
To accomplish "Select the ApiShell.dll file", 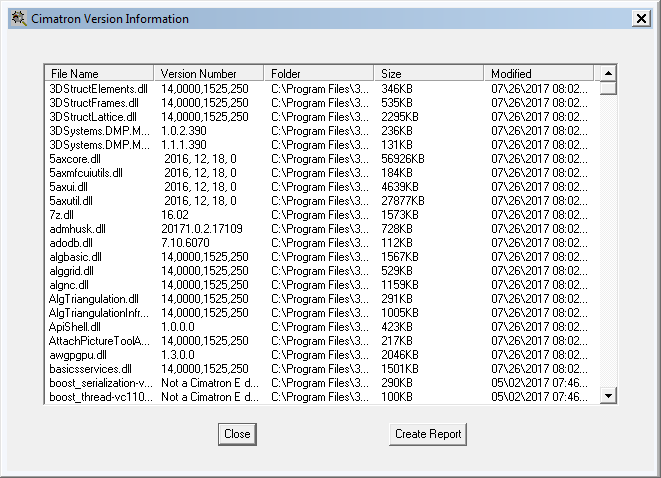I will coord(75,327).
